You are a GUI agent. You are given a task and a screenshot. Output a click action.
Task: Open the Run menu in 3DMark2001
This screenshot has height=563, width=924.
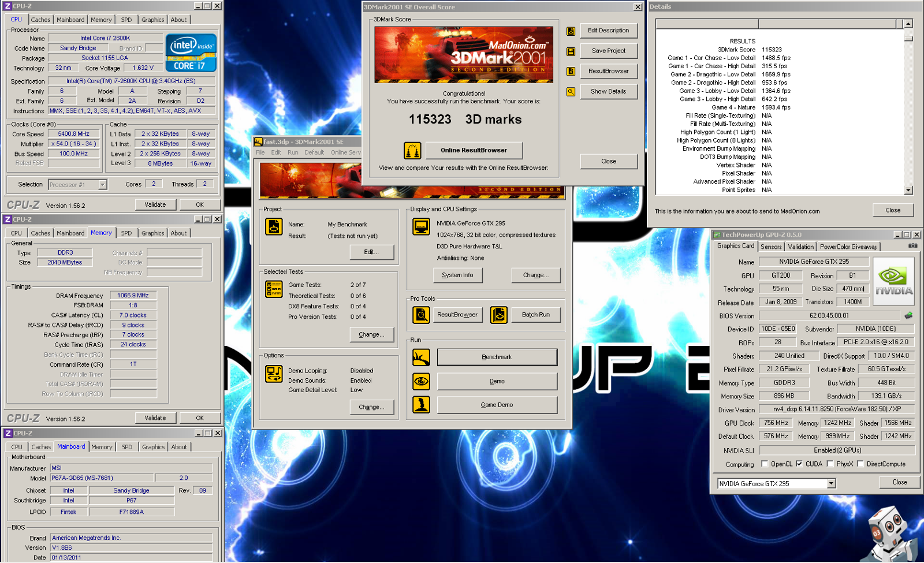click(293, 152)
